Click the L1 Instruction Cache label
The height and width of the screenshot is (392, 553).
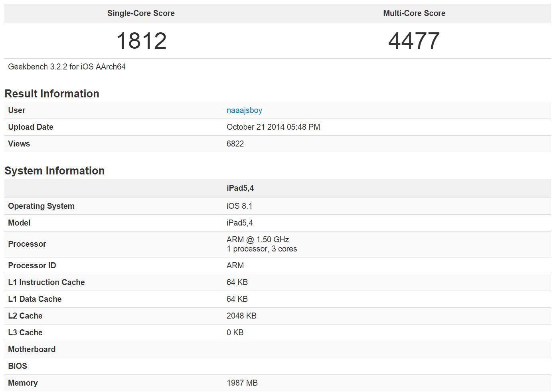pyautogui.click(x=46, y=282)
